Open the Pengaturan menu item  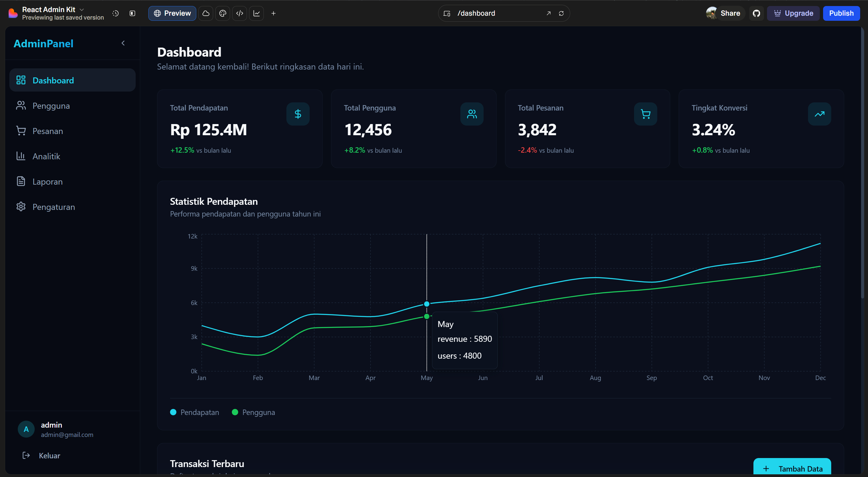point(54,207)
